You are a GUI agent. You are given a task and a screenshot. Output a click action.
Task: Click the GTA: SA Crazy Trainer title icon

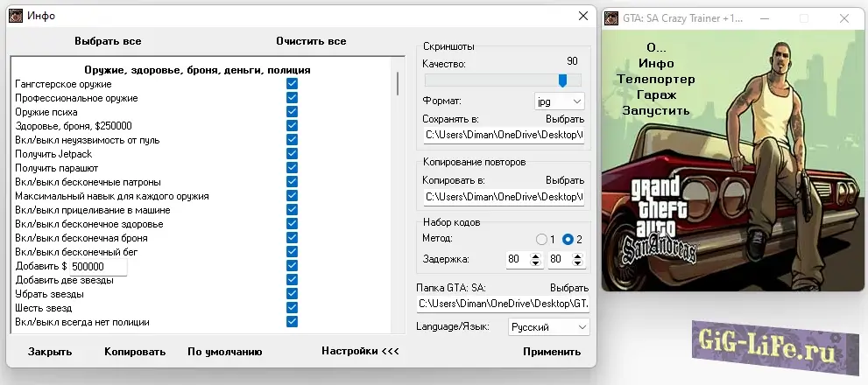pyautogui.click(x=611, y=18)
